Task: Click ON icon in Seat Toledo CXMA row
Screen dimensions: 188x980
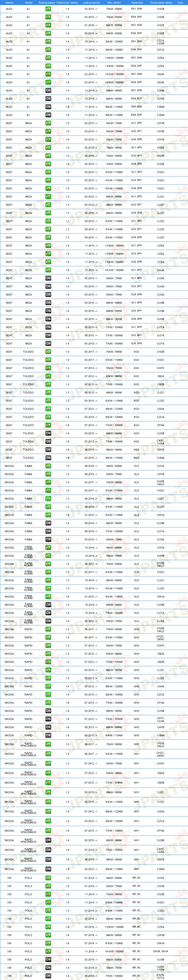Action: pyautogui.click(x=48, y=458)
